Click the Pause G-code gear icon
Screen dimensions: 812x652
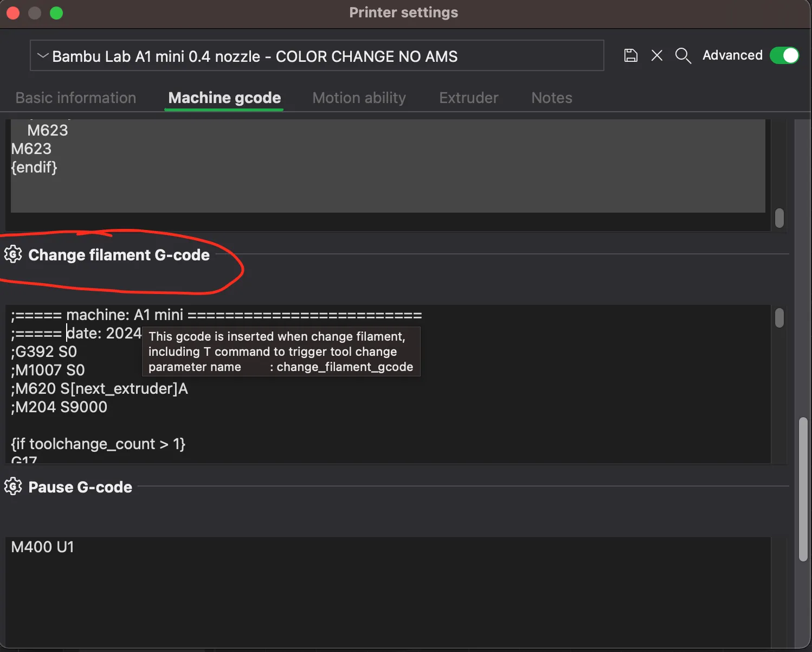point(13,487)
